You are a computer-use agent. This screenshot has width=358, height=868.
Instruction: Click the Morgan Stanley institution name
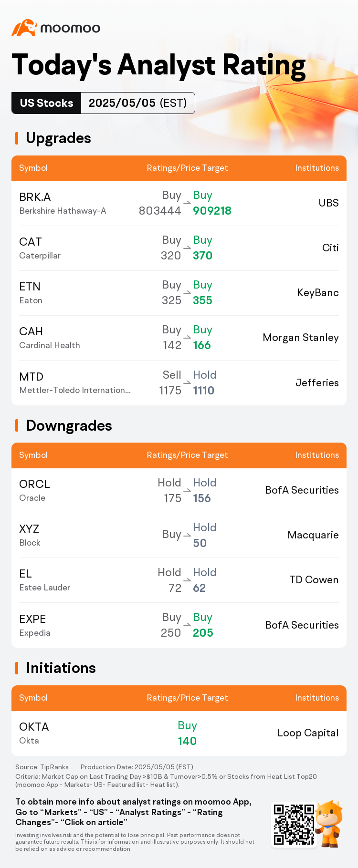(x=301, y=338)
